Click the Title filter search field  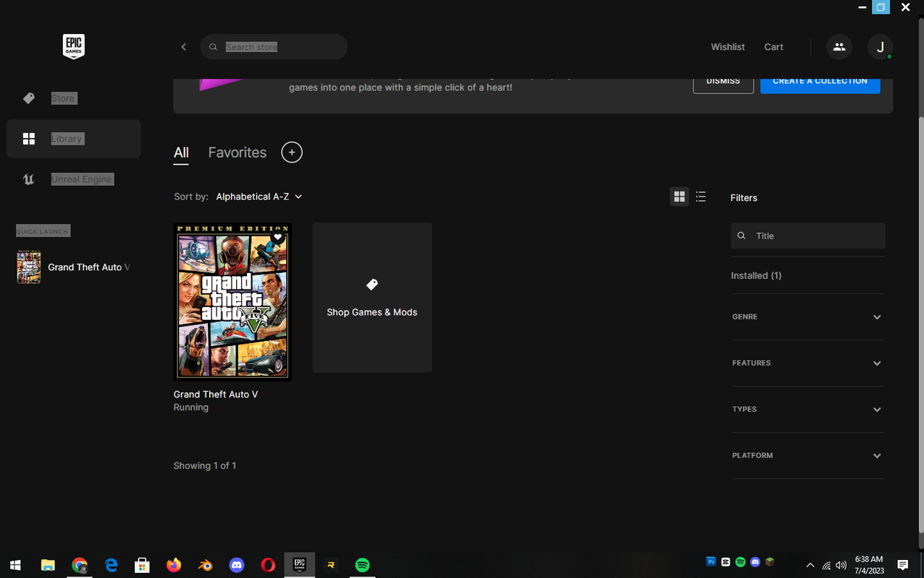tap(808, 236)
